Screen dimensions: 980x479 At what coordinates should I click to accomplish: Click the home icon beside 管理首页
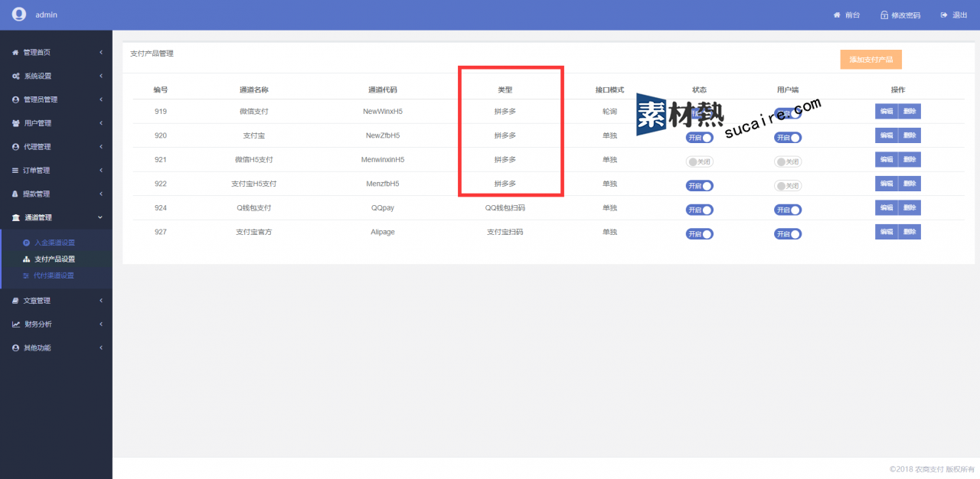click(x=16, y=53)
